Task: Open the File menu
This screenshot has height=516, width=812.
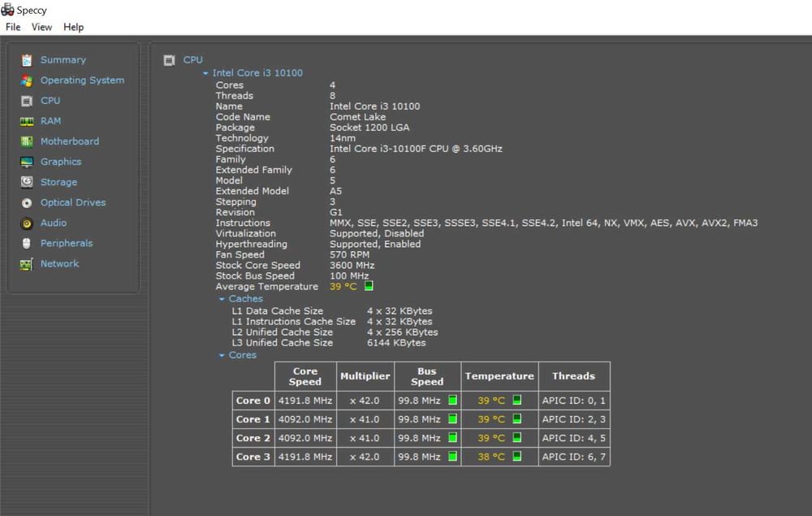Action: [13, 27]
